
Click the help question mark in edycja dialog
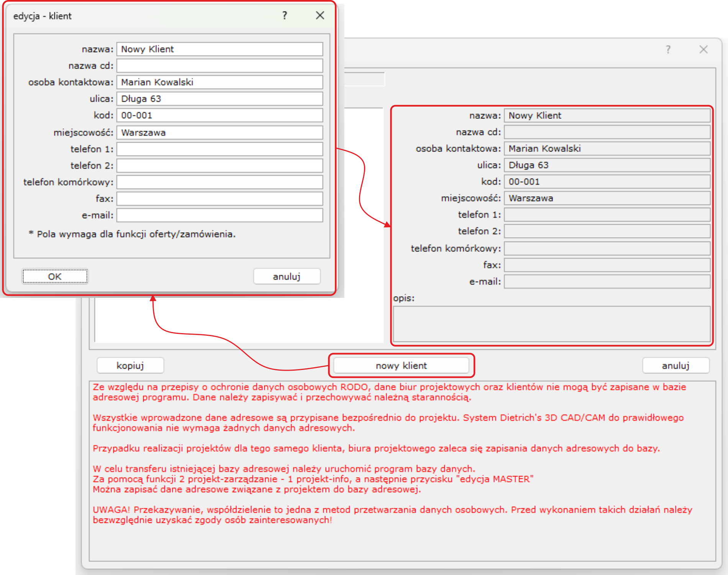pos(285,15)
